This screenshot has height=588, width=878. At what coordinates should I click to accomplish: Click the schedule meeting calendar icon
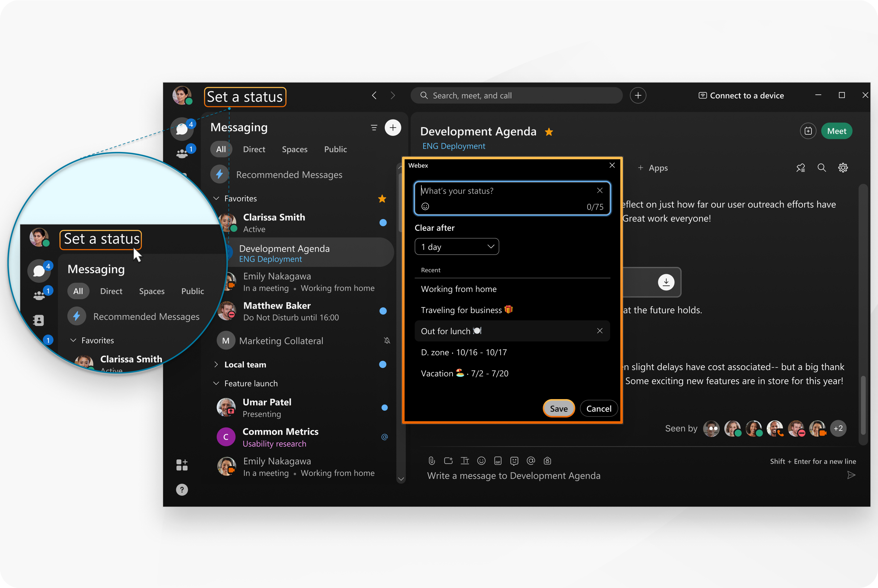coord(808,131)
